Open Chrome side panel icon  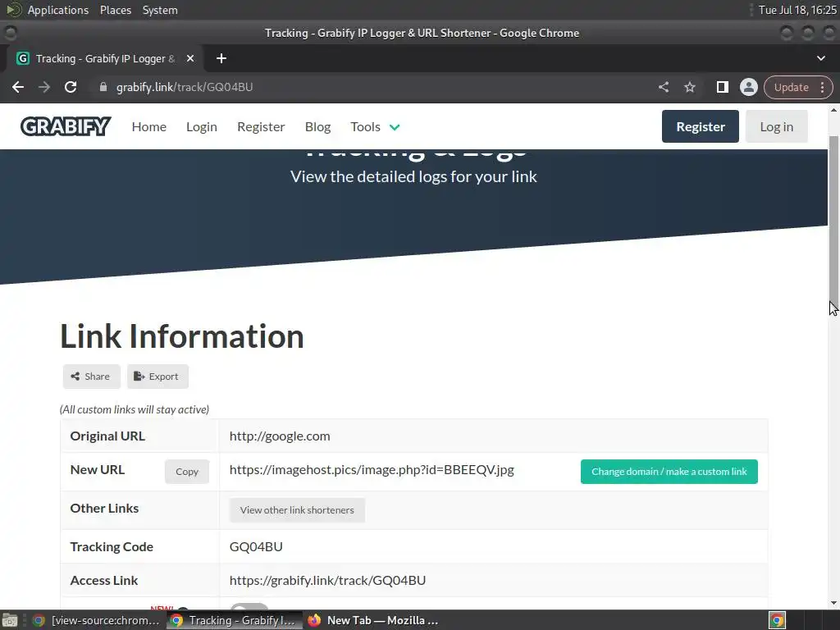722,87
